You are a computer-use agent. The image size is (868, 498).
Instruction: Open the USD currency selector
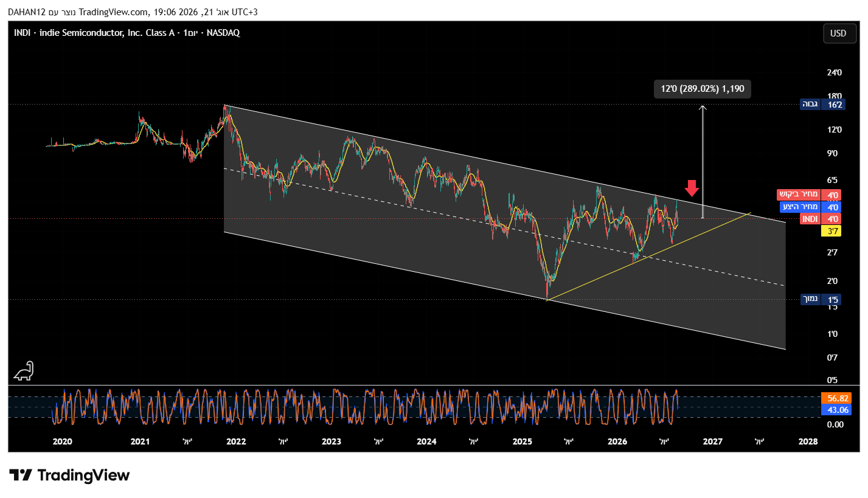(x=838, y=33)
